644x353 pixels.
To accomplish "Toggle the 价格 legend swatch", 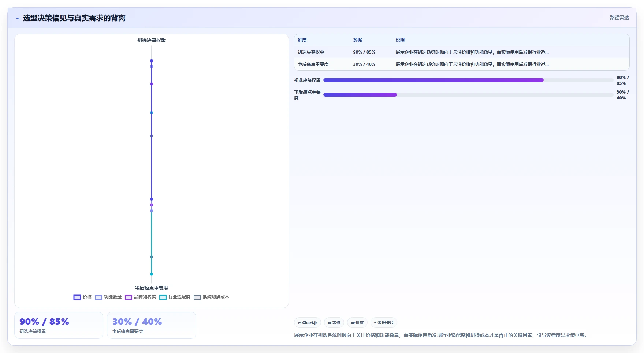I will 77,297.
